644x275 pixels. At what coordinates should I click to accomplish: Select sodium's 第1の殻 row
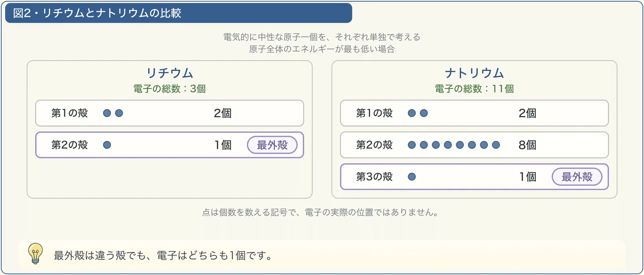click(474, 113)
